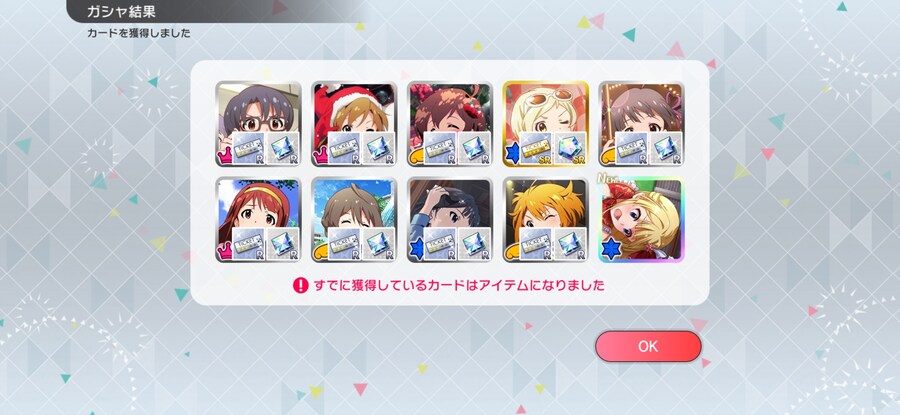
Task: Click the blue star icon on New card
Action: coord(611,250)
